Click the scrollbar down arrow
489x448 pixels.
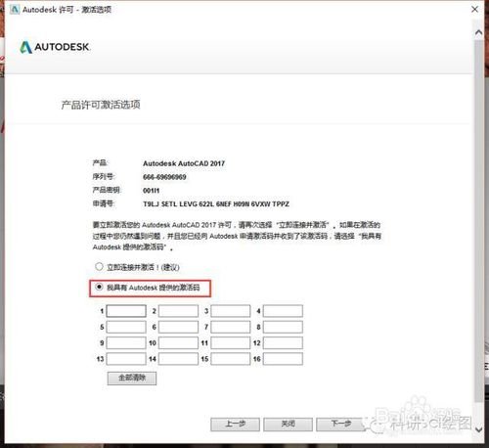478,429
